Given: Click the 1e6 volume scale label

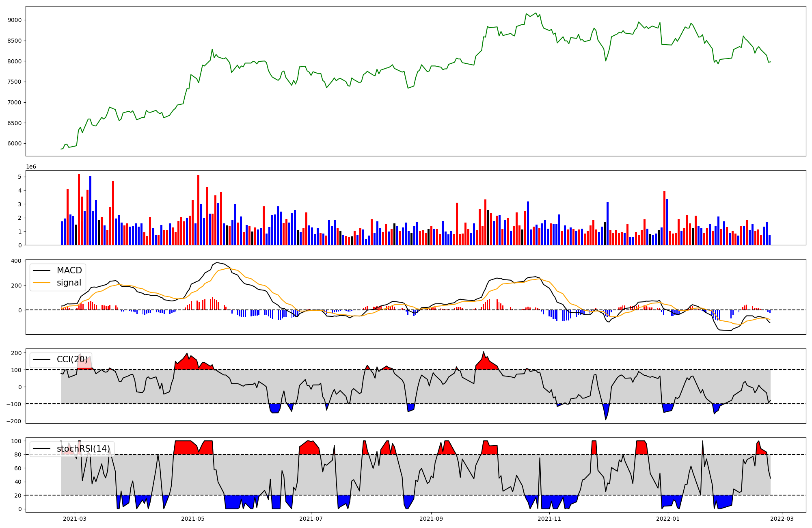Looking at the screenshot, I should (x=31, y=167).
